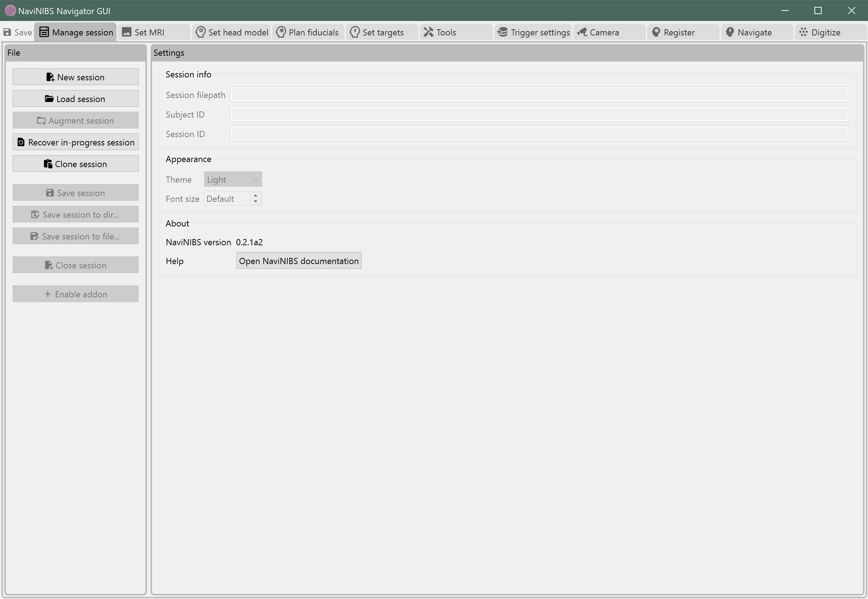This screenshot has width=868, height=599.
Task: Click the Save toolbar icon
Action: pos(17,32)
